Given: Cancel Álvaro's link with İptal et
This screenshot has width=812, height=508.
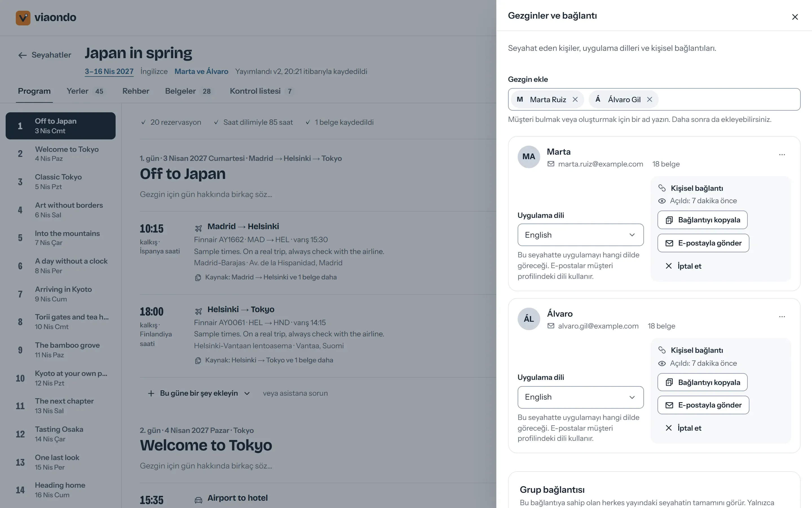Looking at the screenshot, I should point(683,428).
